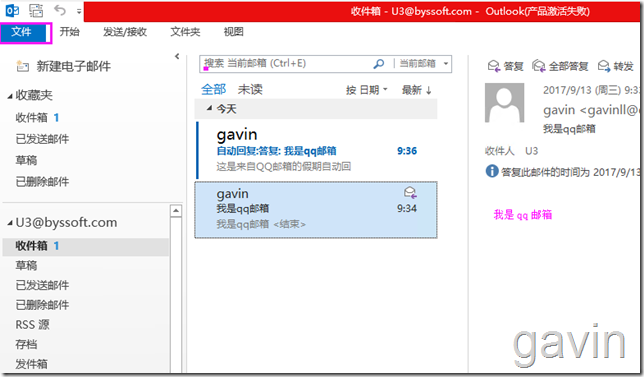Click the info icon beside 答复此邮件的时间

coord(492,171)
